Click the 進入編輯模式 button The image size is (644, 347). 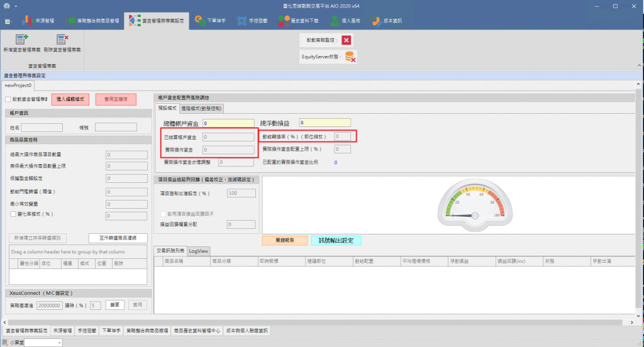click(70, 99)
